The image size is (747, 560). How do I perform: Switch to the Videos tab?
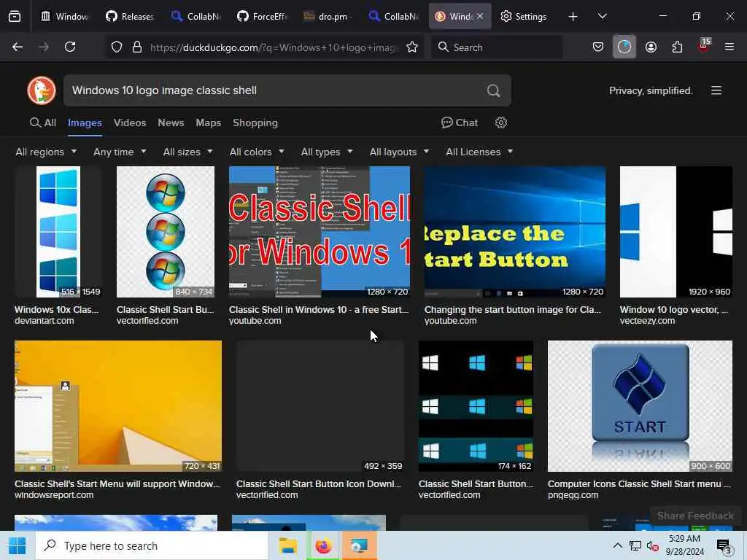coord(130,122)
